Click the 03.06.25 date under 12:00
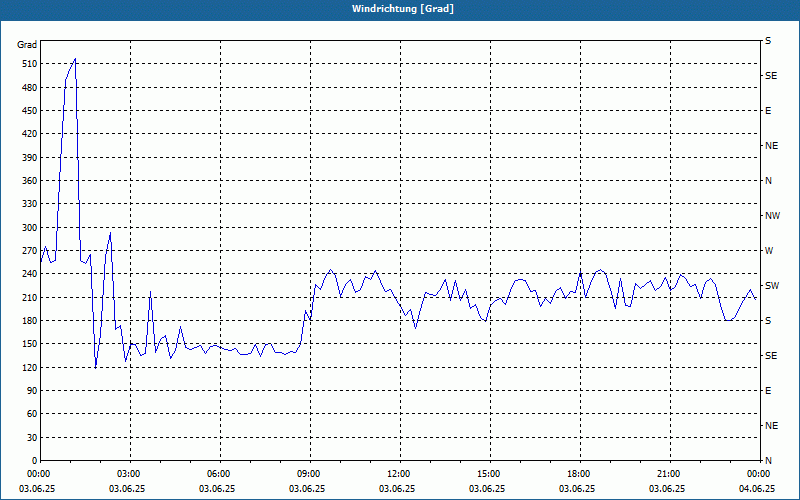This screenshot has height=500, width=800. tap(397, 488)
